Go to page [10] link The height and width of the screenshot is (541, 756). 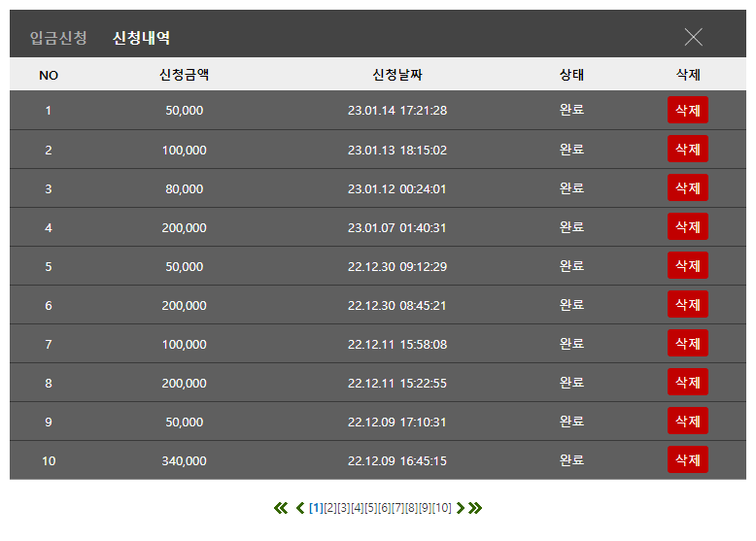[441, 508]
